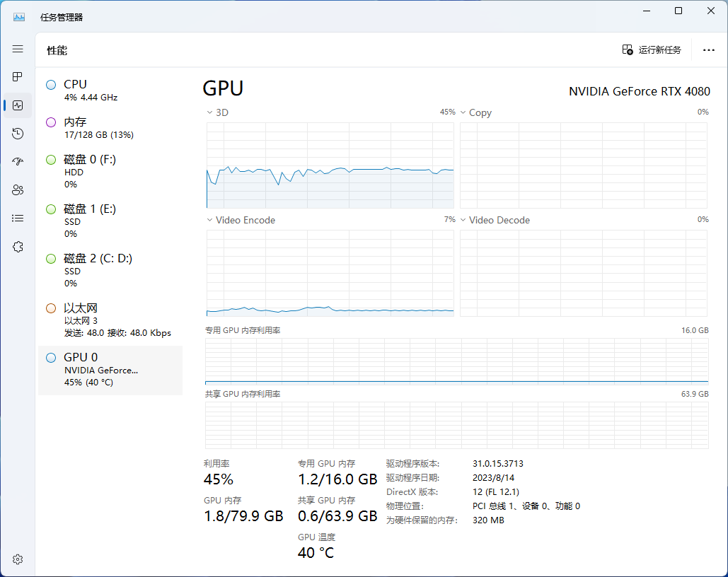Open the Video Decode graph dropdown
Viewport: 728px width, 577px height.
pos(463,220)
